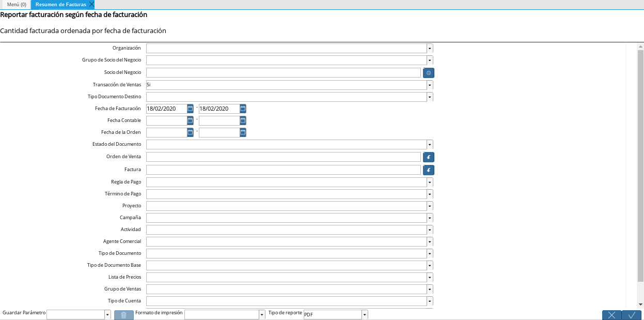Viewport: 644px width, 320px height.
Task: Open calendar for Fecha de la Orden end date
Action: point(243,132)
